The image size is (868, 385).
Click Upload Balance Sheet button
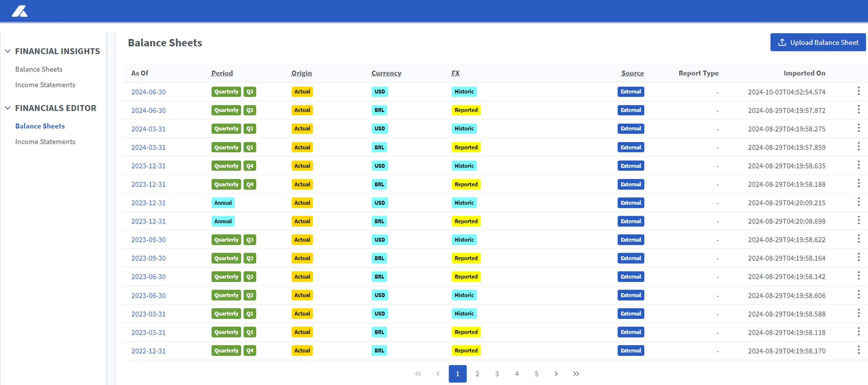pos(818,43)
